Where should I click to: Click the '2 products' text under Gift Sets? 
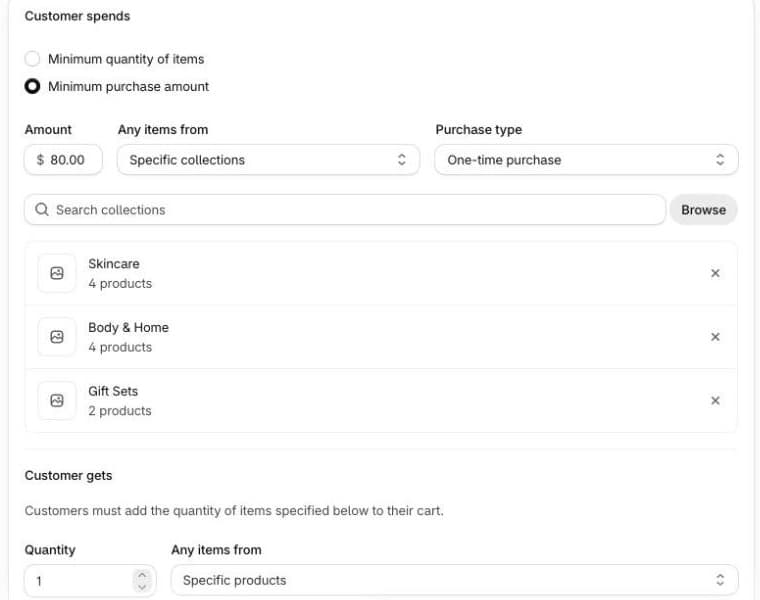tap(120, 411)
